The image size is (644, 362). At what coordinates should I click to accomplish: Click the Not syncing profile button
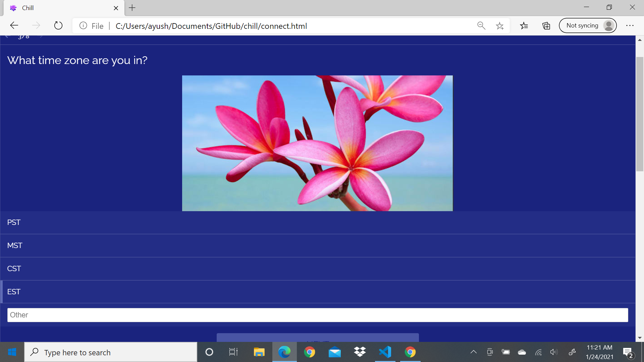588,25
